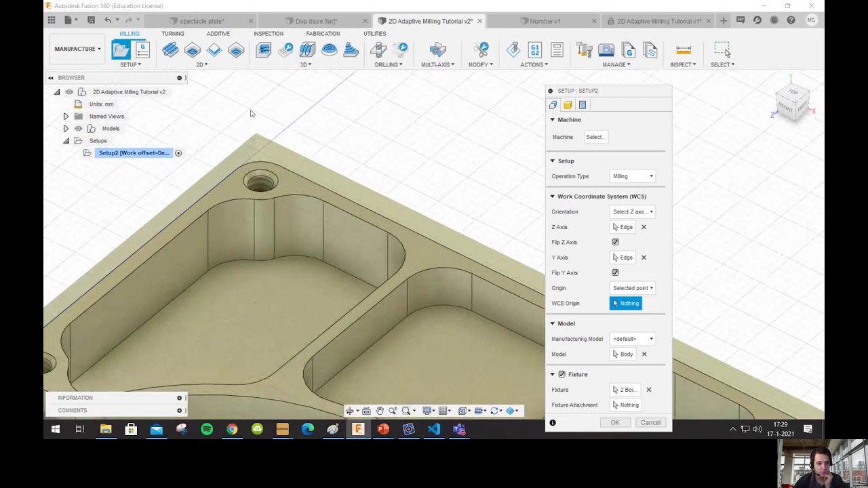The width and height of the screenshot is (868, 488).
Task: Select the 3D Adaptive Clearing tool
Action: point(264,49)
